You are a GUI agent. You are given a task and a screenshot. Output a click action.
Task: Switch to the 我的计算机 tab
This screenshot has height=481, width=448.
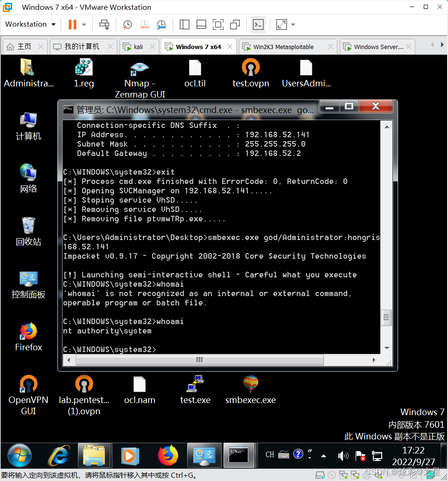tap(83, 47)
